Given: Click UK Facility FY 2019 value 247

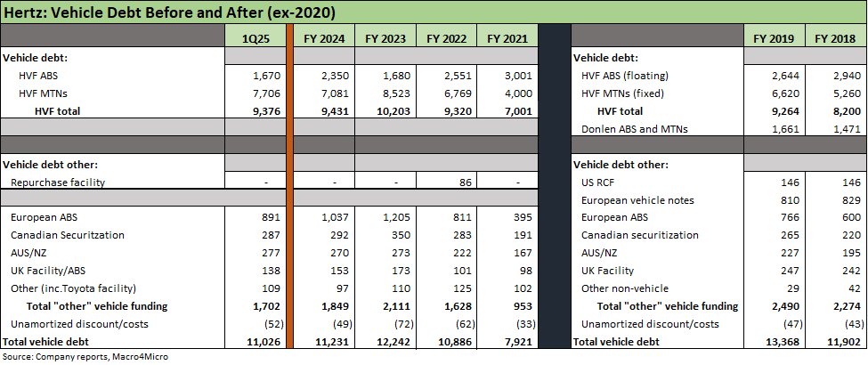Looking at the screenshot, I should pyautogui.click(x=790, y=271).
